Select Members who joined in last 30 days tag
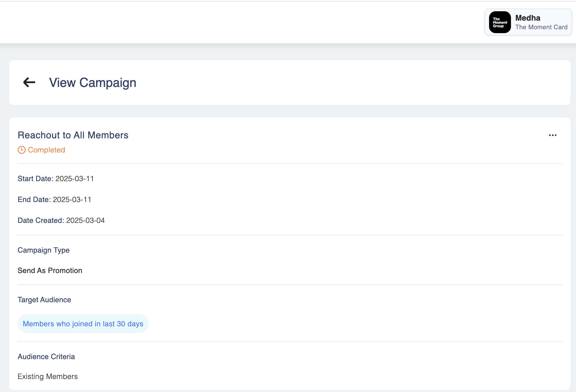The width and height of the screenshot is (576, 392). click(x=83, y=324)
